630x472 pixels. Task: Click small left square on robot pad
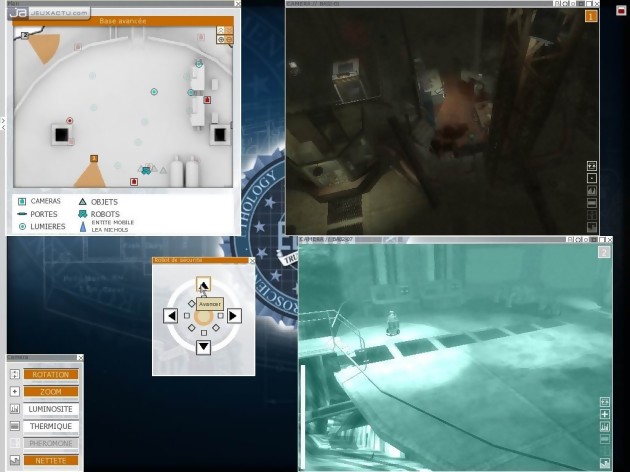[187, 316]
